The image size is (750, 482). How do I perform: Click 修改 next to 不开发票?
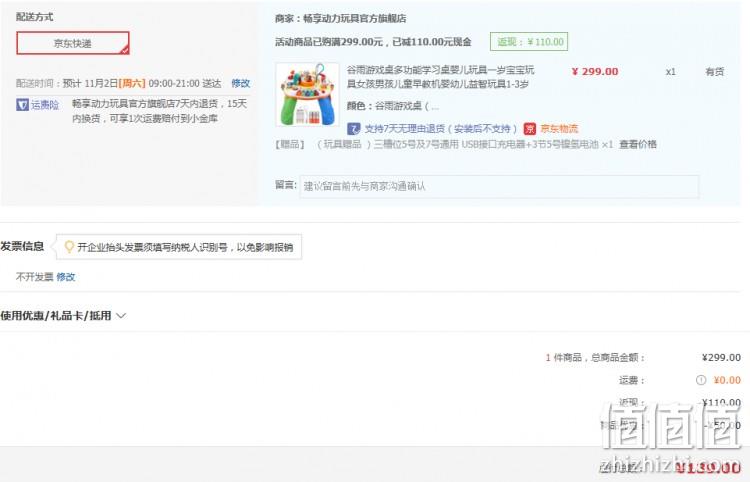point(66,277)
